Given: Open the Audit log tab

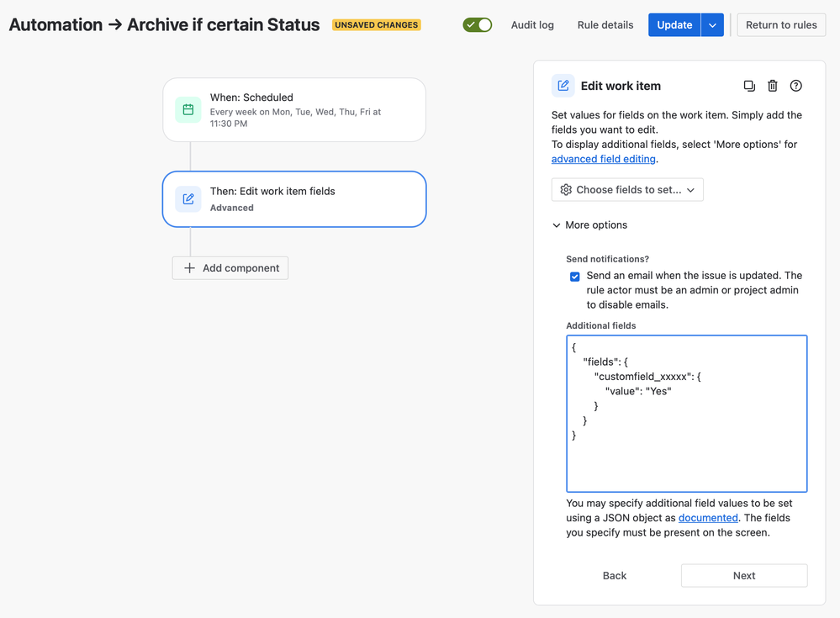Looking at the screenshot, I should pos(532,25).
